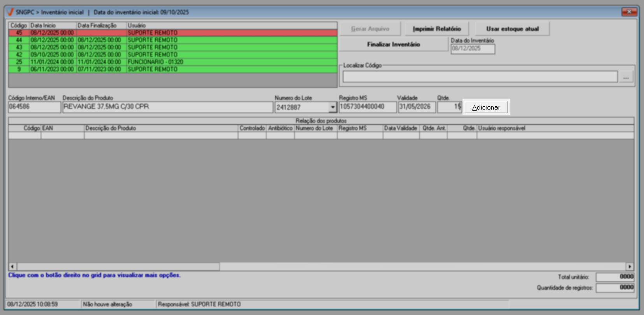The height and width of the screenshot is (315, 644).
Task: Close the SNGPC Inventário inicial window
Action: point(629,12)
